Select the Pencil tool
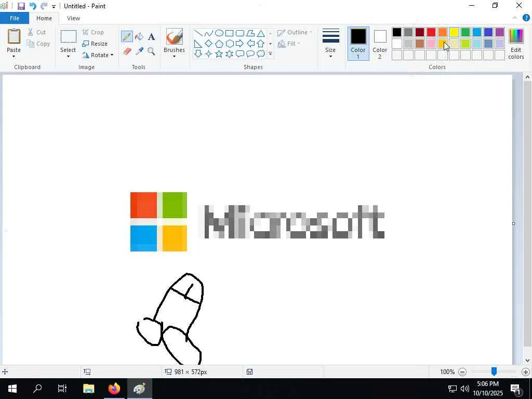 coord(127,36)
